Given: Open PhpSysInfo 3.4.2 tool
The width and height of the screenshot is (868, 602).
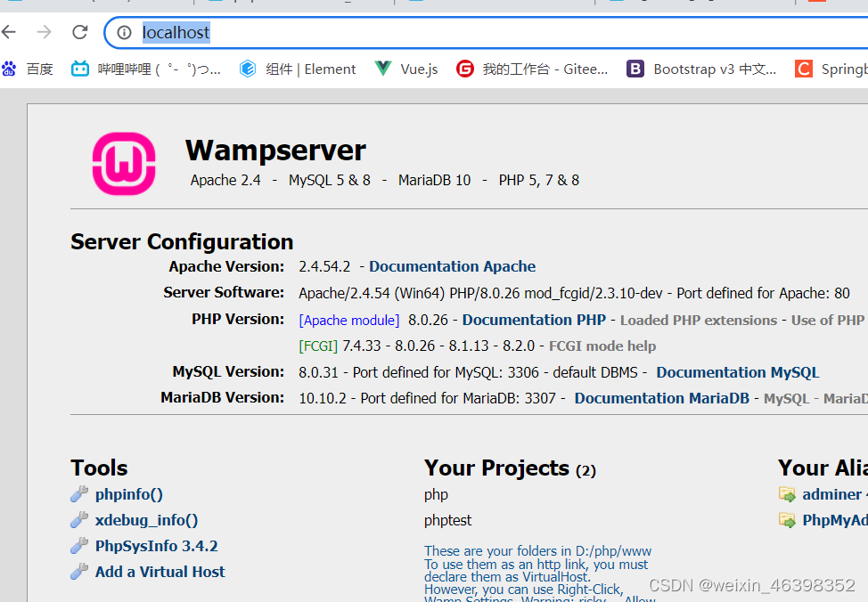Looking at the screenshot, I should pyautogui.click(x=157, y=546).
